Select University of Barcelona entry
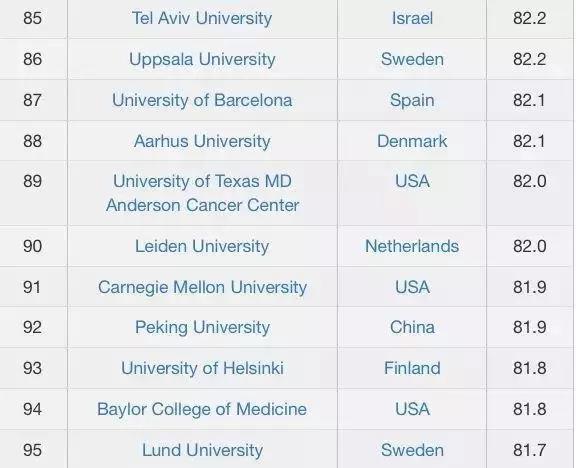 click(202, 100)
